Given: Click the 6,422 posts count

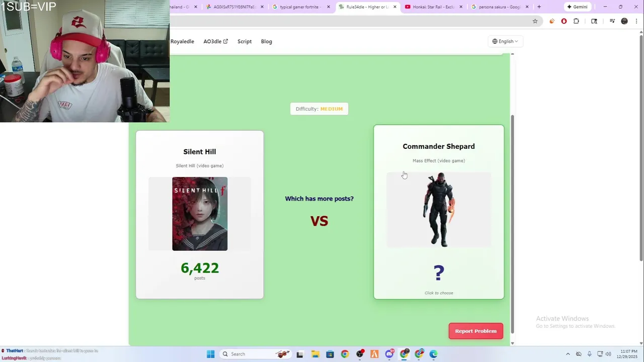Looking at the screenshot, I should click(200, 268).
